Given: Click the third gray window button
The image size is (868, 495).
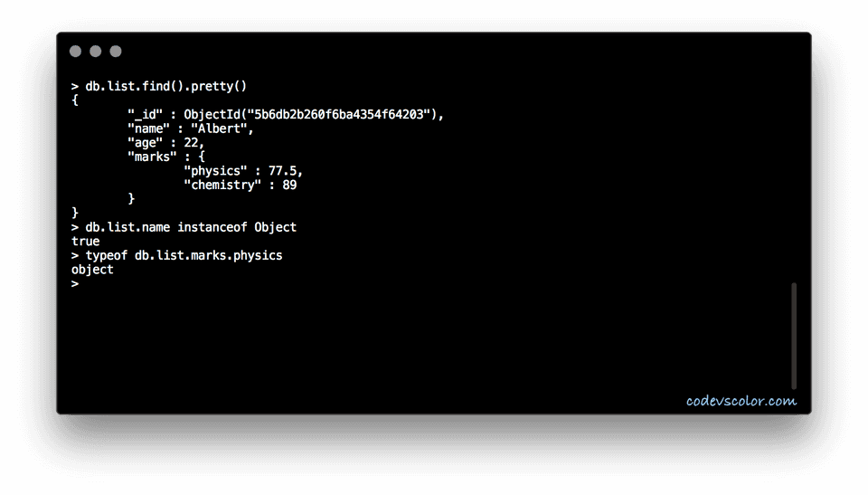Looking at the screenshot, I should click(x=116, y=52).
